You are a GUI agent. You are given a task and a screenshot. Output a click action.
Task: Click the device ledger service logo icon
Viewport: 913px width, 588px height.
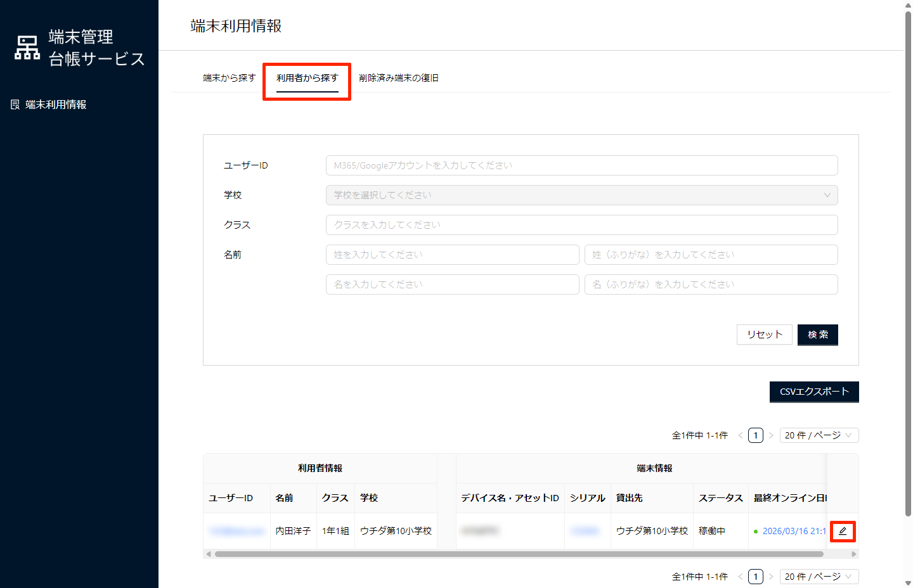tap(27, 48)
